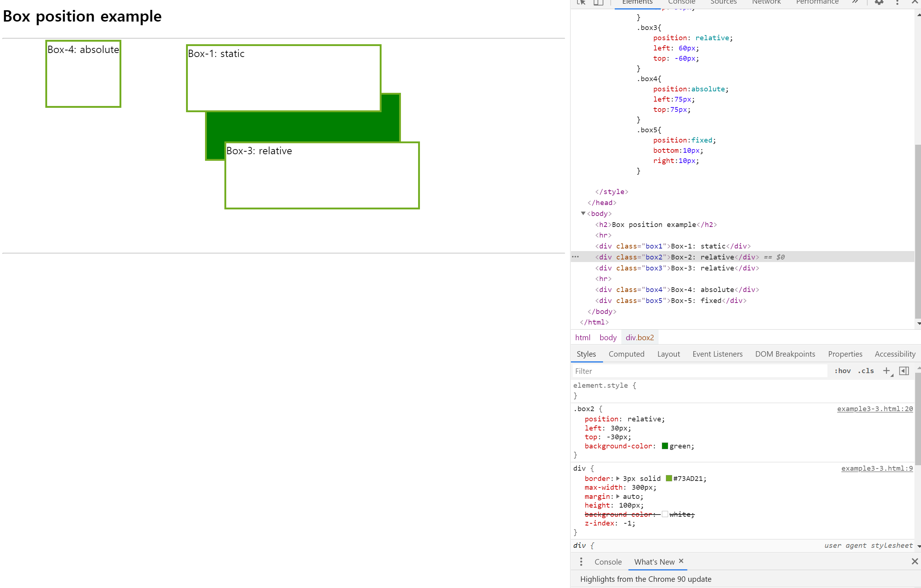Click the green background-color swatch
The image size is (921, 588).
665,446
